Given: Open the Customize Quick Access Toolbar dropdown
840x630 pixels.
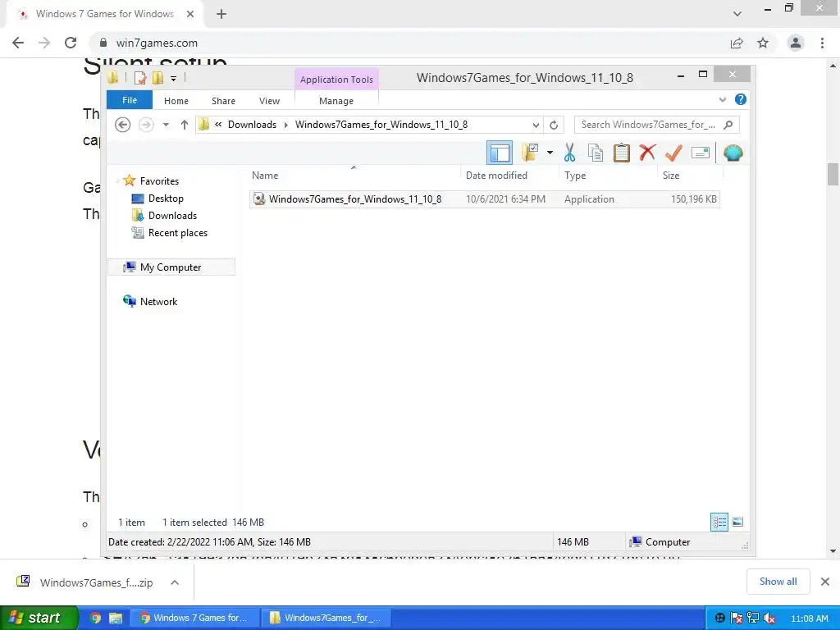Looking at the screenshot, I should tap(174, 79).
